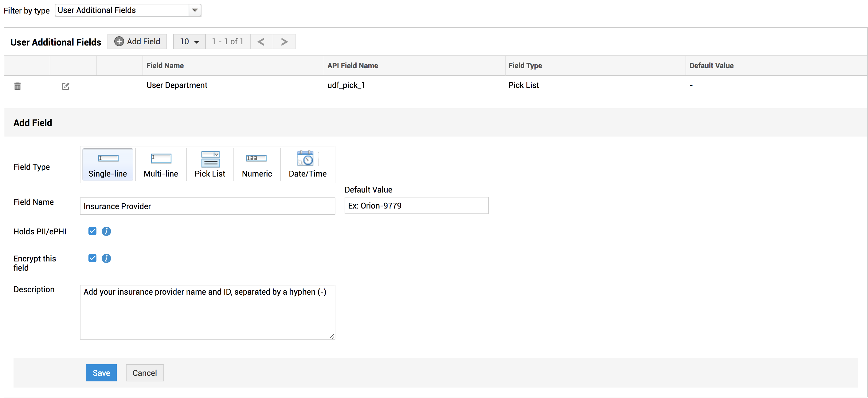Go to the next page arrow
The width and height of the screenshot is (868, 398).
pos(284,42)
